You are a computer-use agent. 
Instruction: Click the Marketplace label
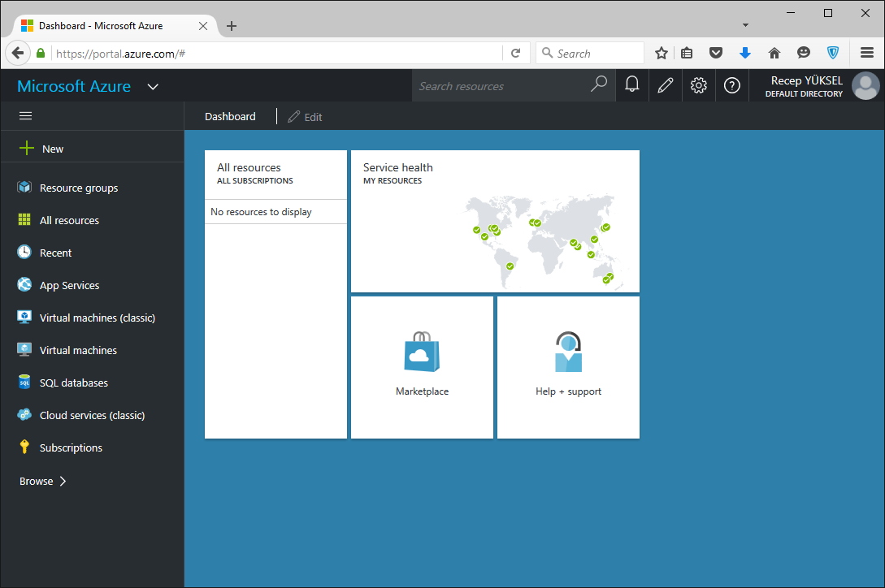pos(422,391)
